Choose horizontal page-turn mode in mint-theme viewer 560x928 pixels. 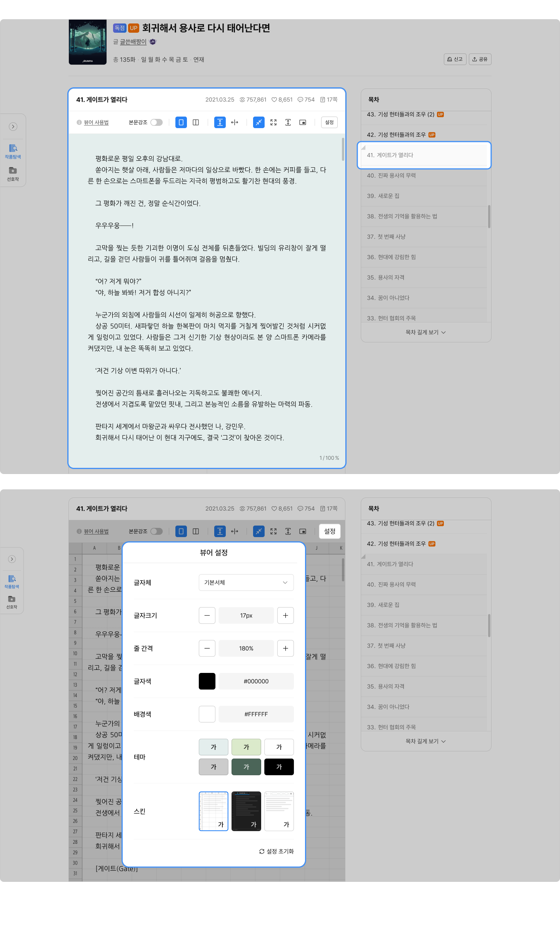(235, 122)
